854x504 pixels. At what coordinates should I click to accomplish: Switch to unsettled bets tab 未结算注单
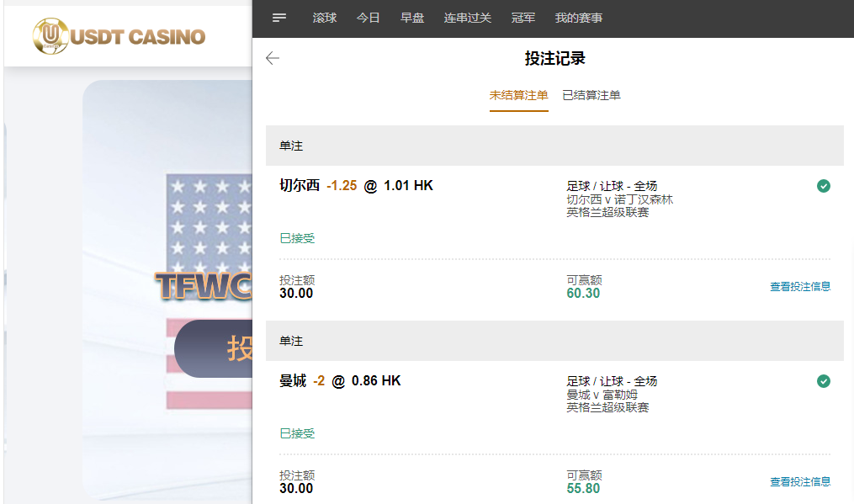pyautogui.click(x=518, y=96)
